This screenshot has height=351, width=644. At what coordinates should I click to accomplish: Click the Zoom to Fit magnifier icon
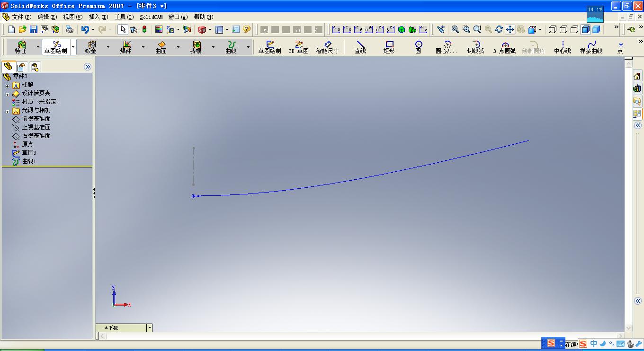point(455,29)
